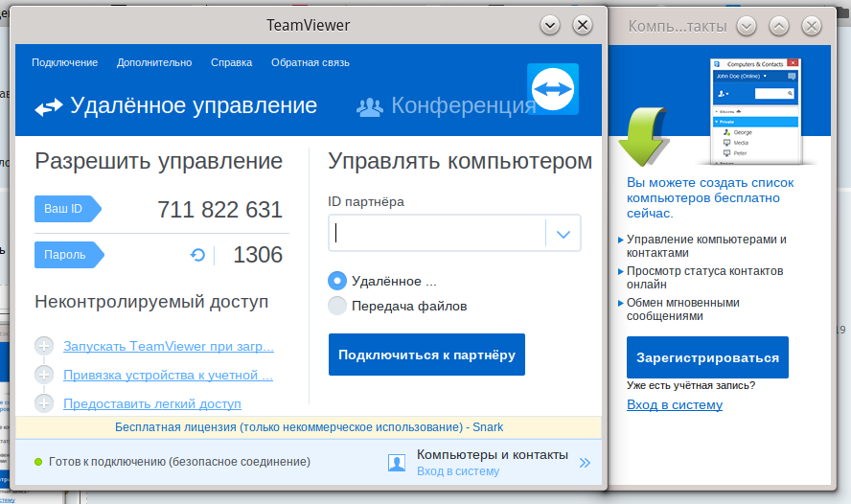Click the green status indicator dot
Screen dimensions: 851x504
38,462
